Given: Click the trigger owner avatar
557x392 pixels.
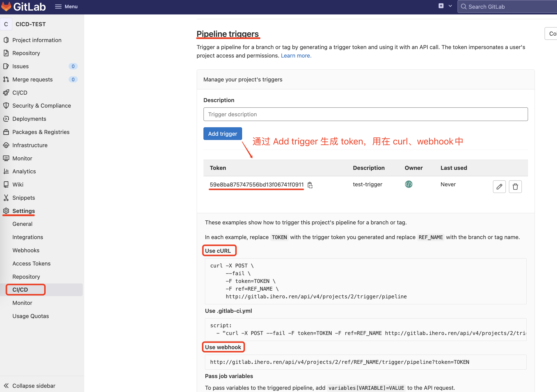Looking at the screenshot, I should pos(408,184).
